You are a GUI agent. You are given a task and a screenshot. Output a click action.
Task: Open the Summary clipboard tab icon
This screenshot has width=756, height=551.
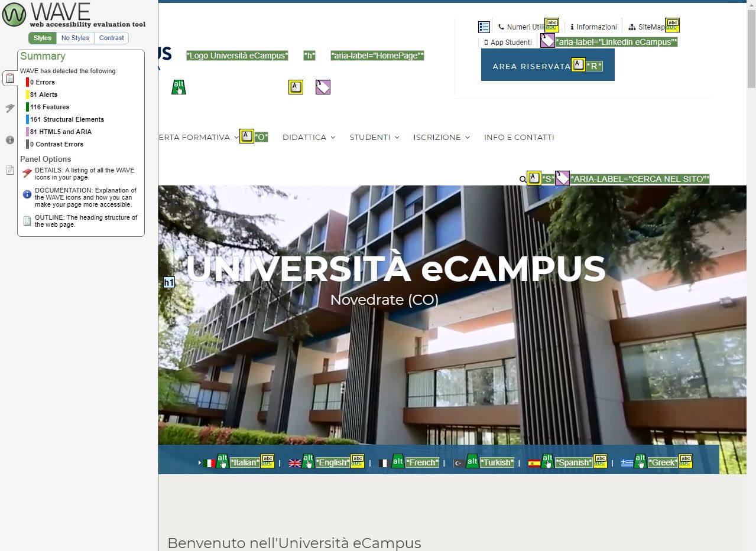9,78
